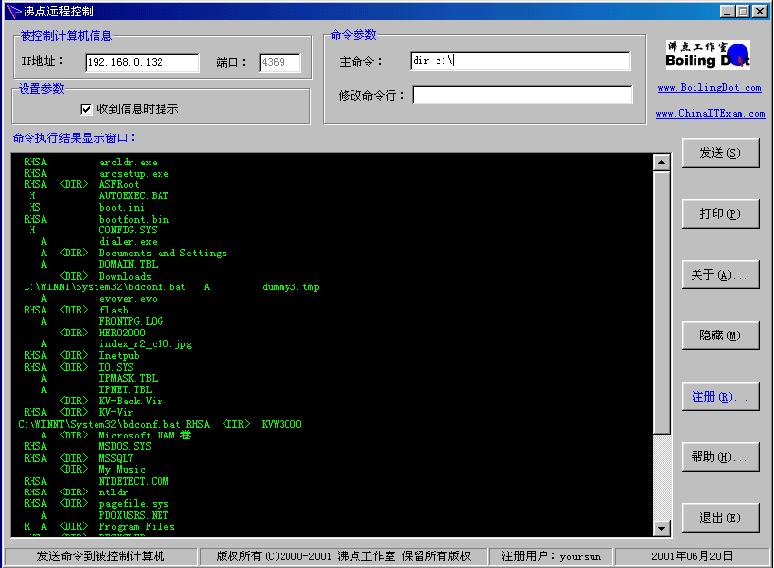Image resolution: width=774 pixels, height=568 pixels.
Task: Click the 端口 port field
Action: [279, 63]
